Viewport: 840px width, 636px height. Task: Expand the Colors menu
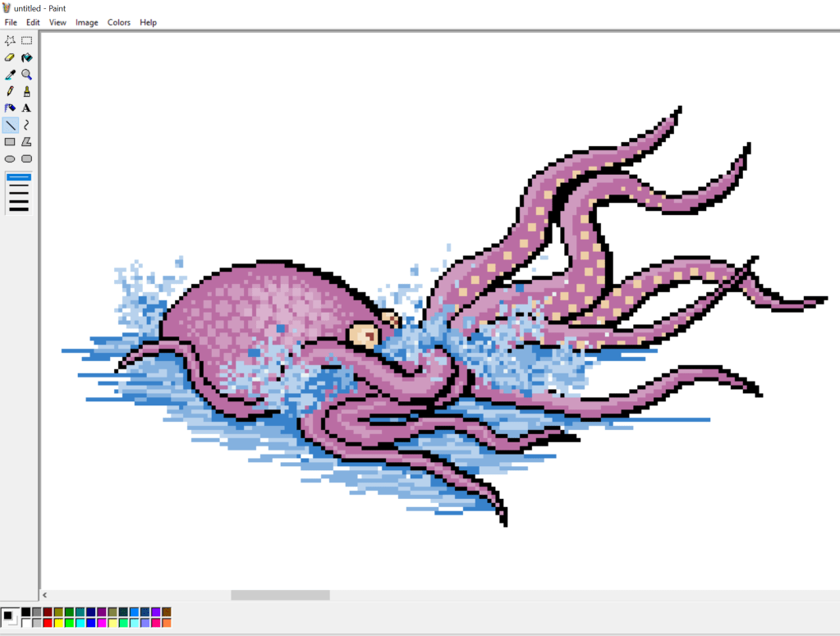pos(119,22)
